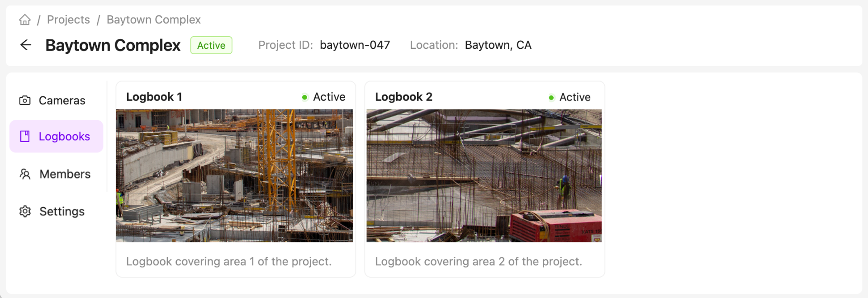The width and height of the screenshot is (868, 298).
Task: Click the Logbook 1 construction site thumbnail
Action: (x=235, y=175)
